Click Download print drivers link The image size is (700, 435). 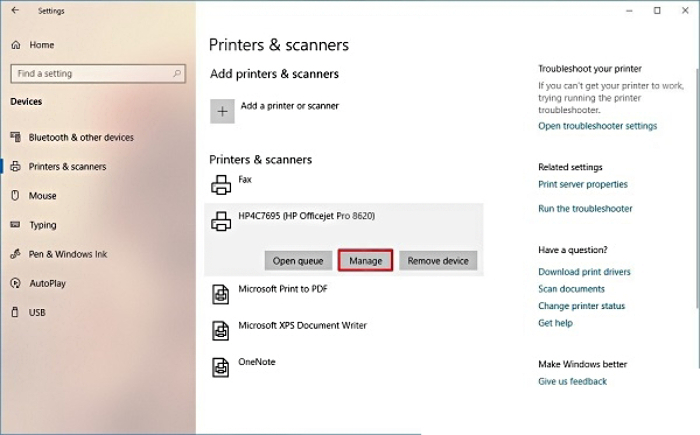[x=584, y=272]
